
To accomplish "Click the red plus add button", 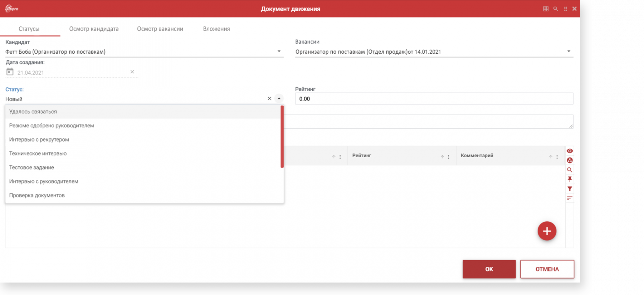I will (547, 231).
